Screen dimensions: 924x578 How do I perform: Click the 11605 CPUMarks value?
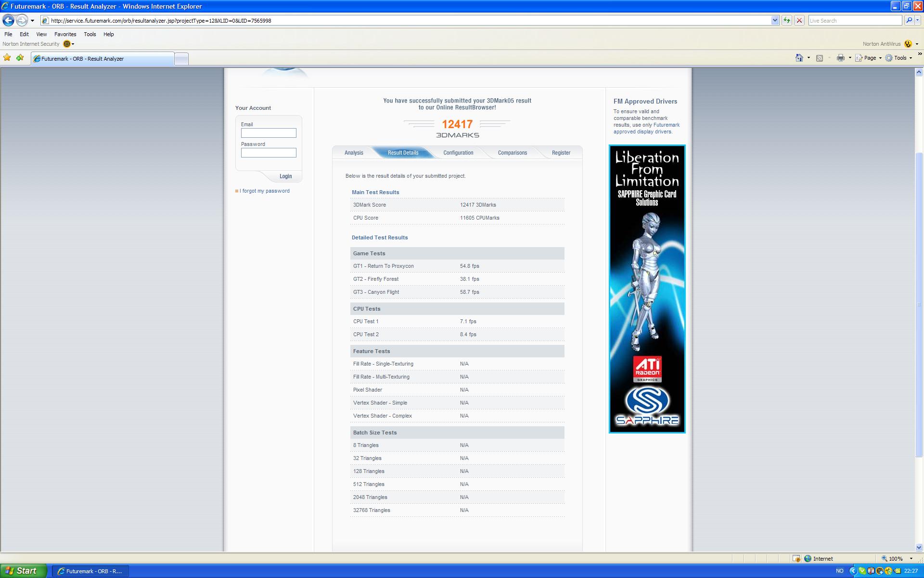[479, 218]
